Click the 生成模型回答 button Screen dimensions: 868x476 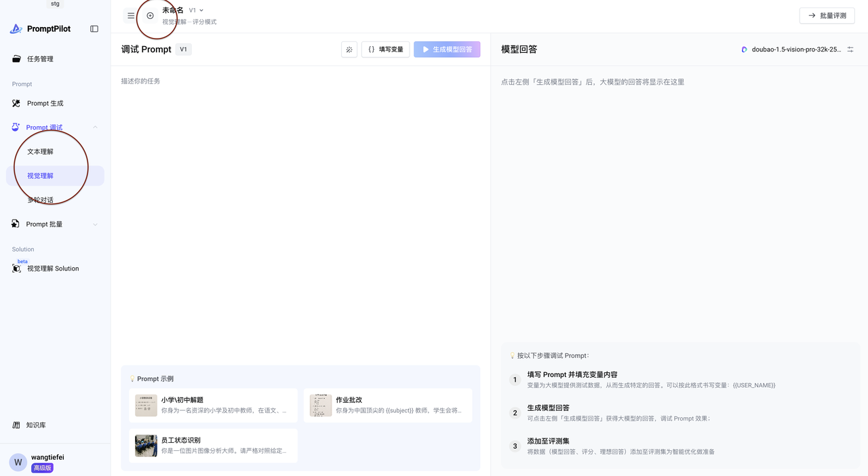click(447, 49)
